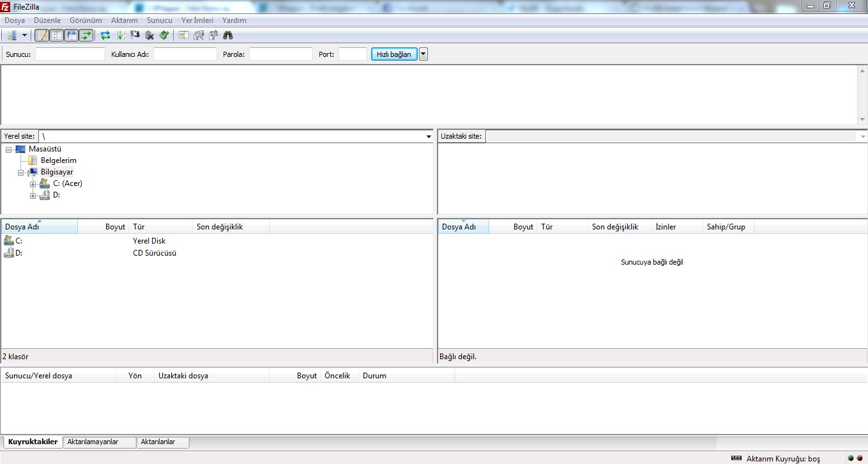Viewport: 868px width, 464px height.
Task: Open the Hızlı bağlan history dropdown arrow
Action: [423, 54]
